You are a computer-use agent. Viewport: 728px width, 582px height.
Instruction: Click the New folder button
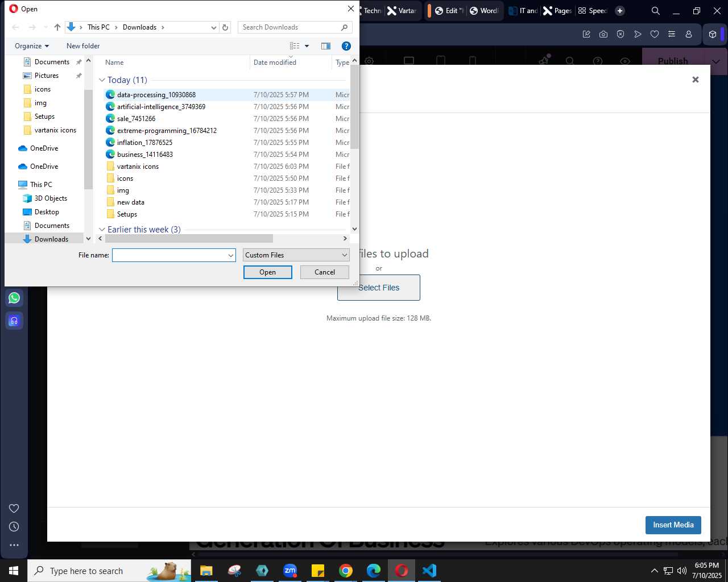pos(83,46)
